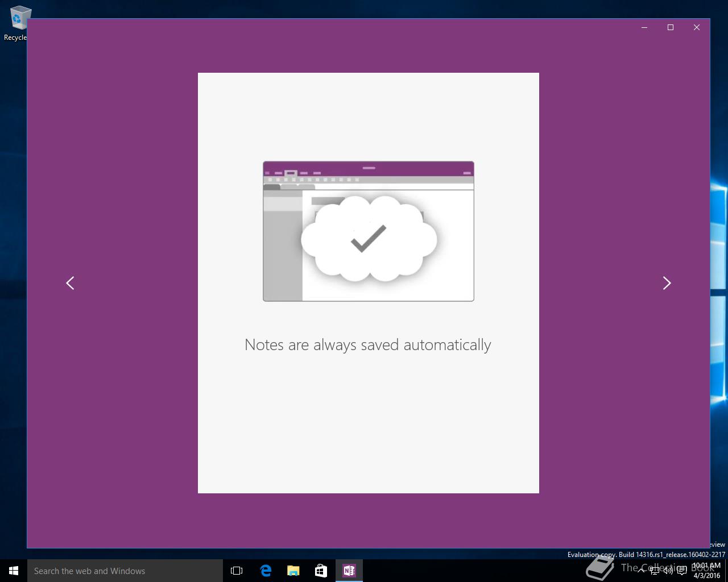Open the taskbar clock and date
The width and height of the screenshot is (728, 582).
coord(706,571)
